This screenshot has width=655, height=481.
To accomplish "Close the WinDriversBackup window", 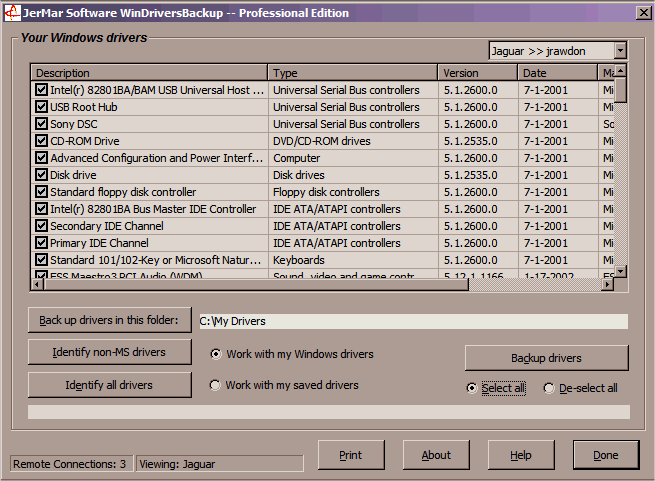I will click(x=643, y=13).
